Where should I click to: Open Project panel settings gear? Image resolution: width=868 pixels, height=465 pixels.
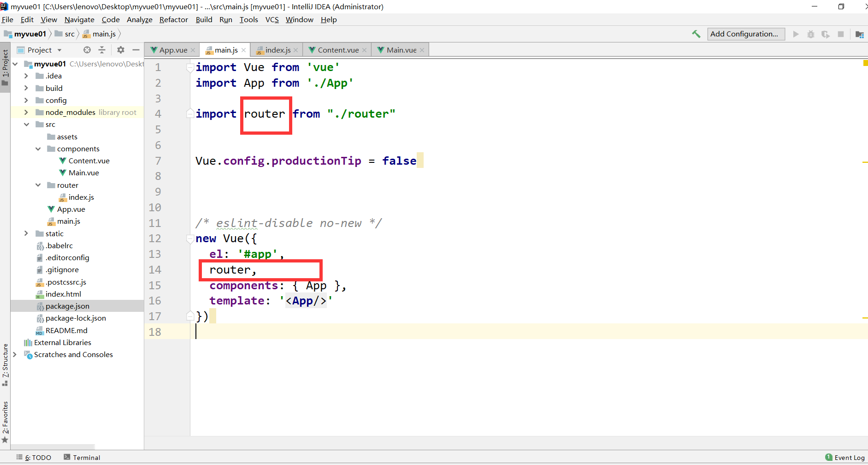point(121,50)
